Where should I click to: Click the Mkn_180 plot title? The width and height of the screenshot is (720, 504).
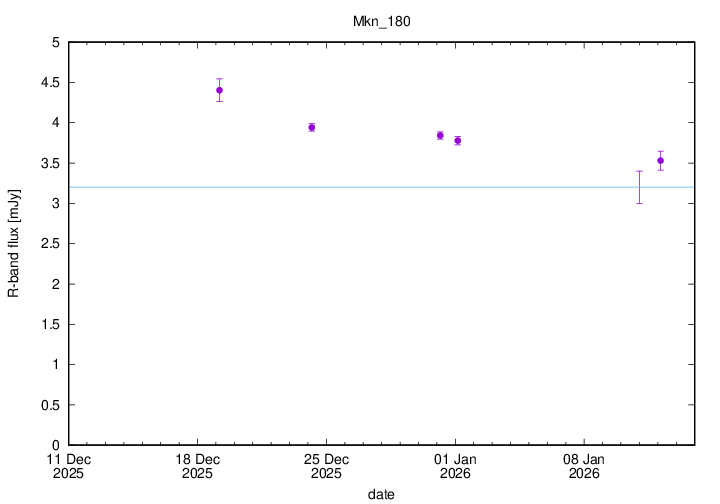[380, 20]
